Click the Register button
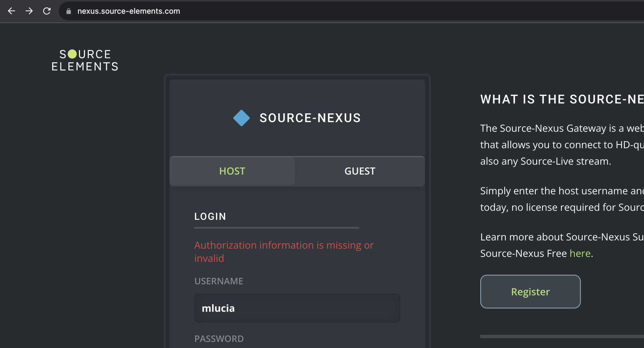The width and height of the screenshot is (644, 348). 530,291
